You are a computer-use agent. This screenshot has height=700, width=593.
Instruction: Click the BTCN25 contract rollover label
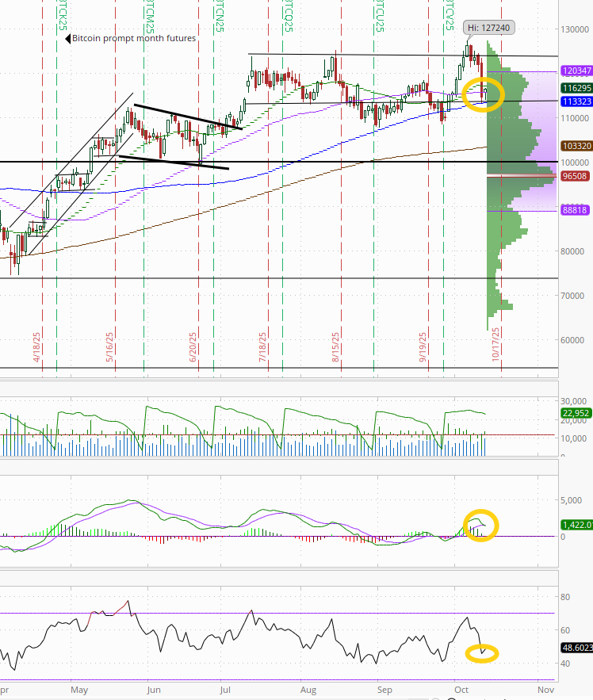tap(220, 16)
